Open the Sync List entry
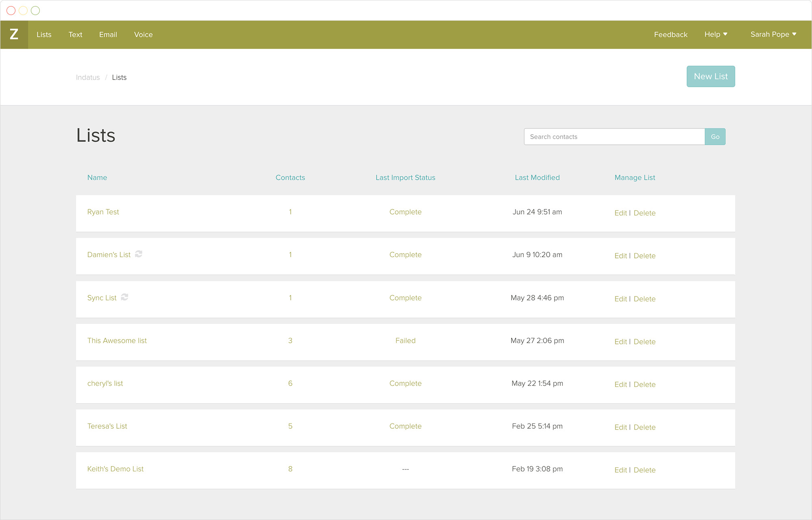Image resolution: width=812 pixels, height=520 pixels. 102,298
